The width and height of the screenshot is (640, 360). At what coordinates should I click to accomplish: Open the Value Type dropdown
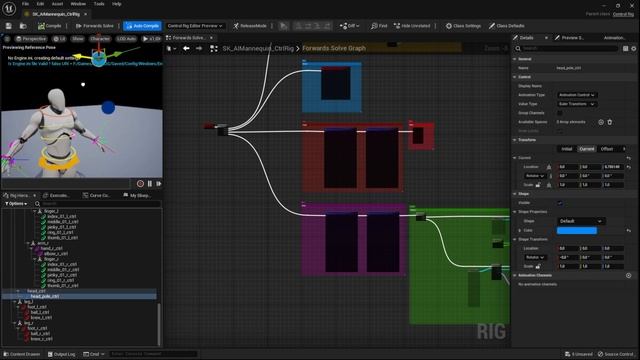click(577, 104)
